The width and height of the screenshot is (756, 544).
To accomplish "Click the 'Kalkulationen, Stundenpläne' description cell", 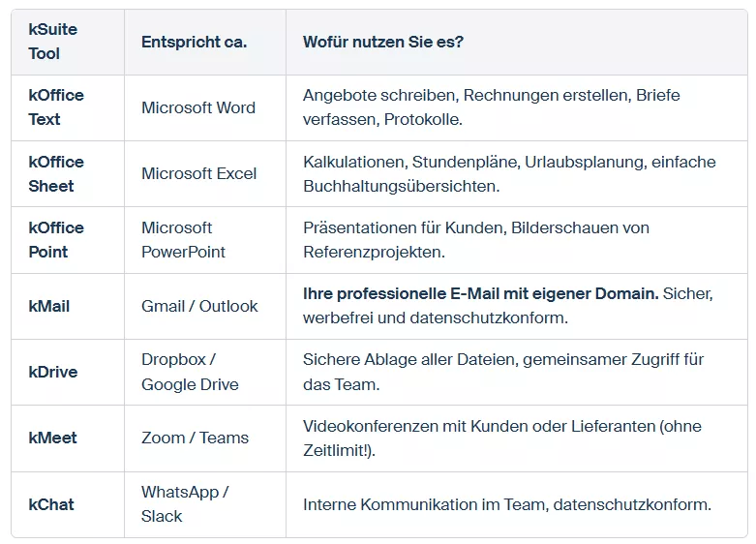I will 516,173.
